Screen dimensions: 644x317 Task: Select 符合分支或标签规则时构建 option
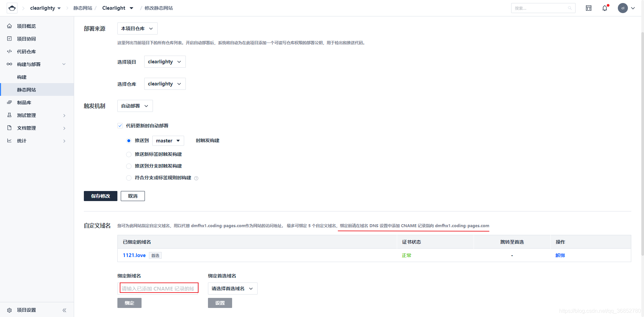[x=128, y=178]
